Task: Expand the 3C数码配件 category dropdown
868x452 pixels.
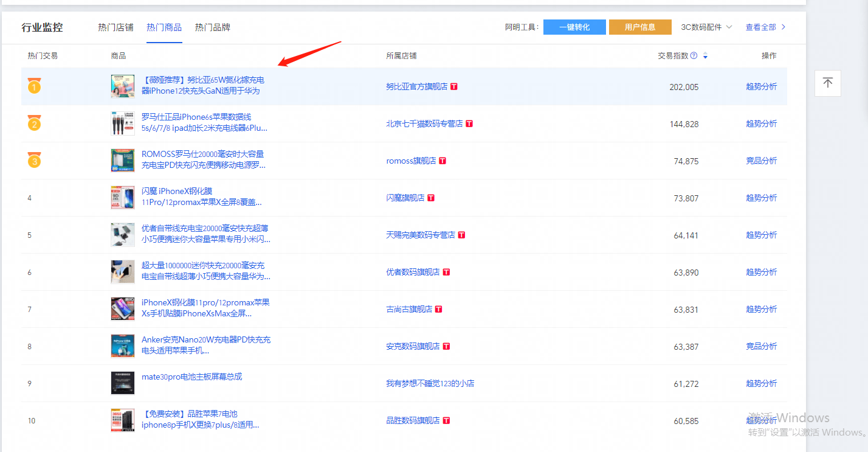Action: 706,27
